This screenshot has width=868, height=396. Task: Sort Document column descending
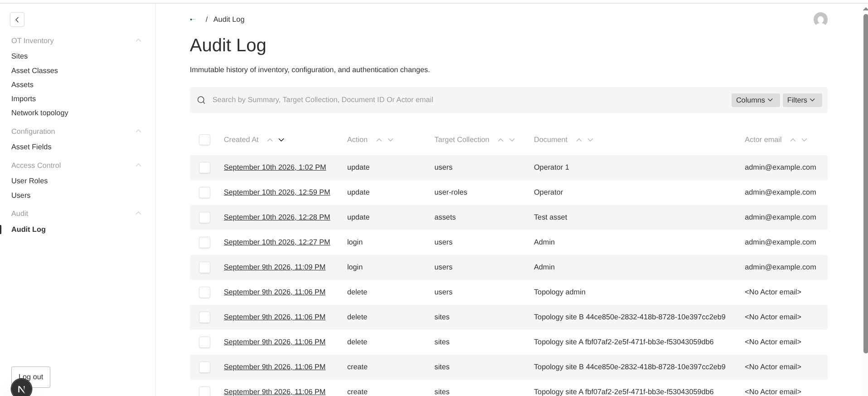click(590, 140)
